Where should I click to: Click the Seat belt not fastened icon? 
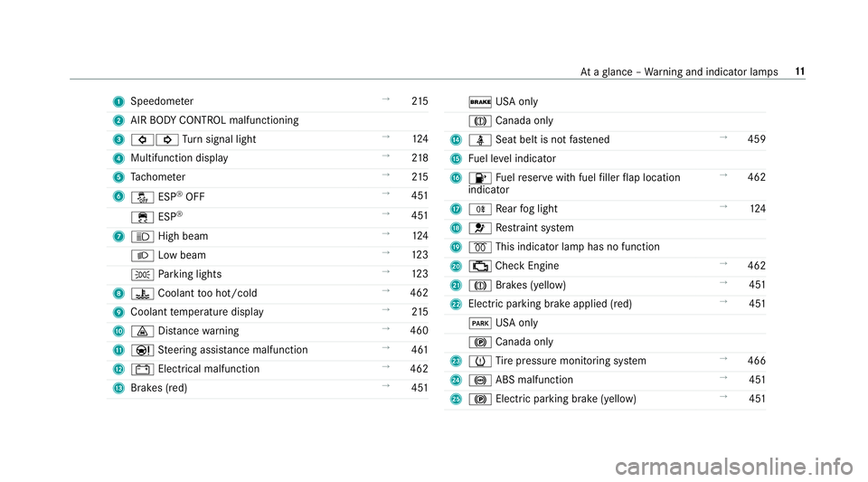[x=477, y=140]
